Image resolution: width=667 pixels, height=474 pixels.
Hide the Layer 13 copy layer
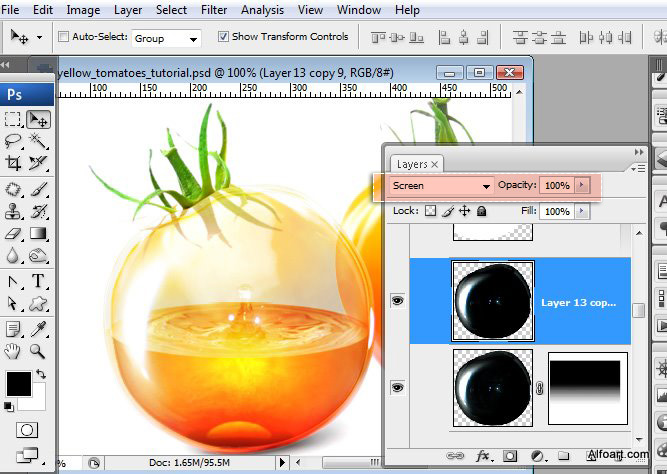397,301
